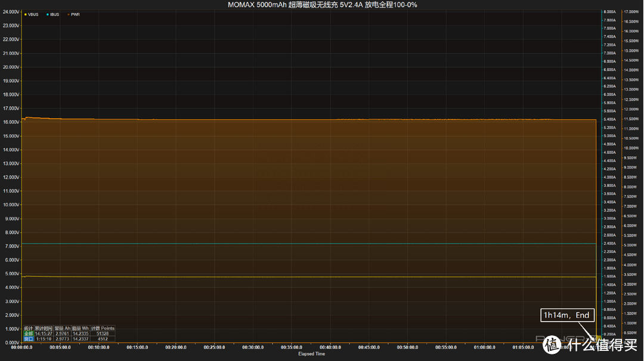
Task: Click the 00:45:00.0 time axis label
Action: 369,347
